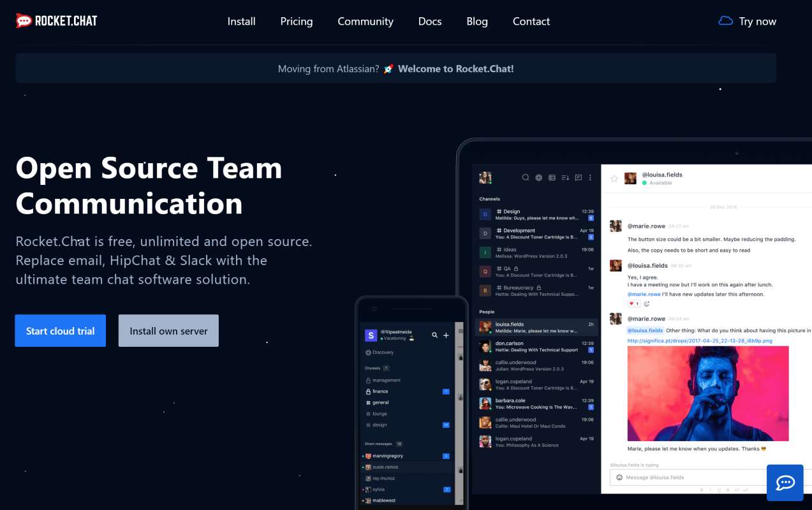The height and width of the screenshot is (510, 812).
Task: Click the Welcome to Rocket.Chat banner link
Action: click(455, 69)
